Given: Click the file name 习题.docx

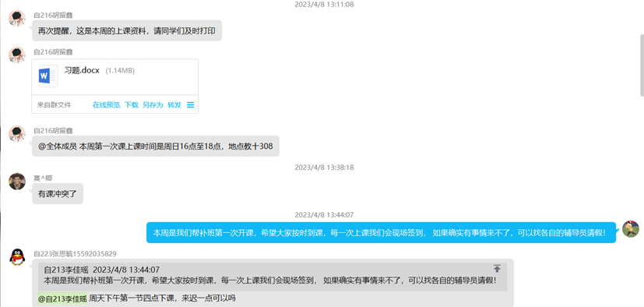Looking at the screenshot, I should click(x=82, y=70).
